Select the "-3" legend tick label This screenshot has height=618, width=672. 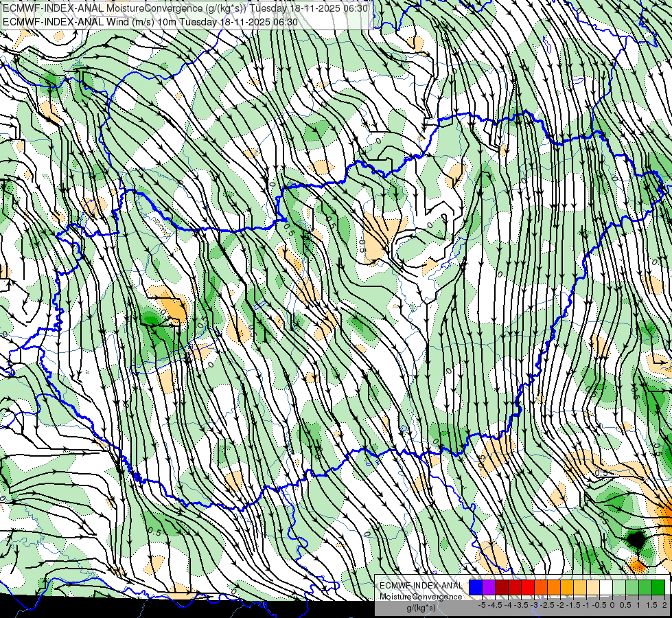(534, 605)
